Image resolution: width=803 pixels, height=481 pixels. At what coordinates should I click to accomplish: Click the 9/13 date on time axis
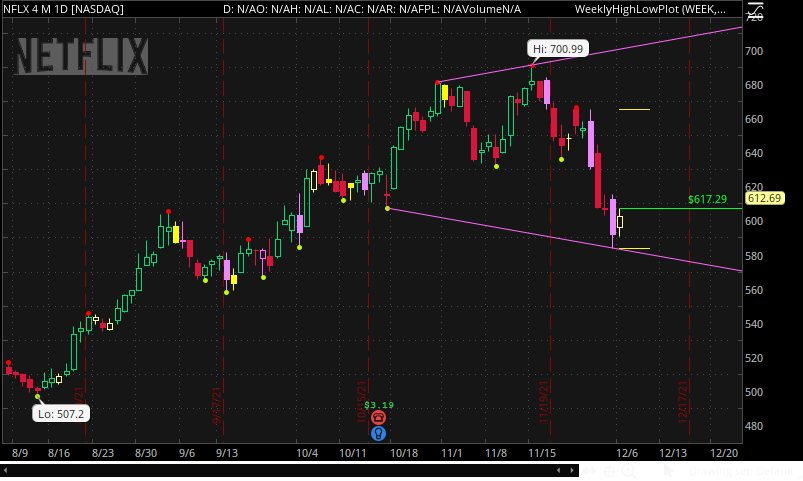click(227, 453)
